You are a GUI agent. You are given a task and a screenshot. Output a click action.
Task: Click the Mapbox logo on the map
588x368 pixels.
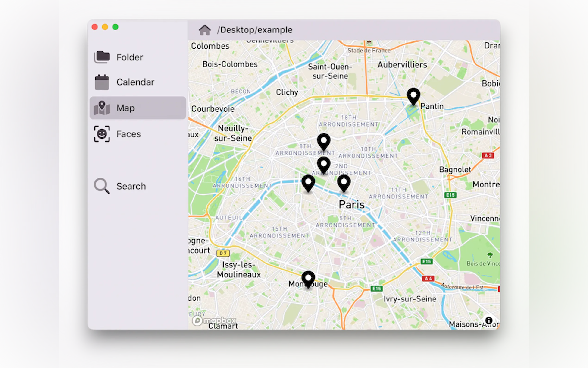214,320
